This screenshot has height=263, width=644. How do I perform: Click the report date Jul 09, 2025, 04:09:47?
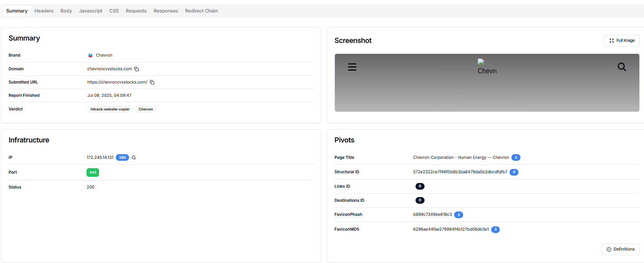click(x=109, y=96)
